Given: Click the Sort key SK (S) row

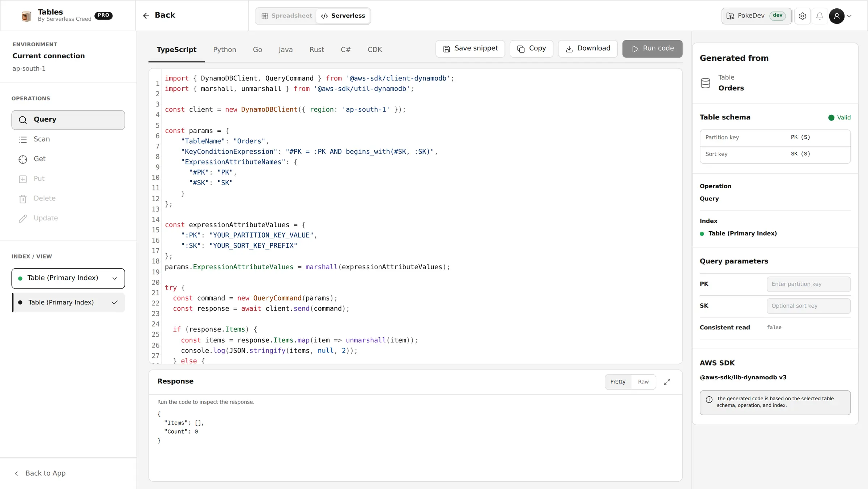Looking at the screenshot, I should click(775, 155).
